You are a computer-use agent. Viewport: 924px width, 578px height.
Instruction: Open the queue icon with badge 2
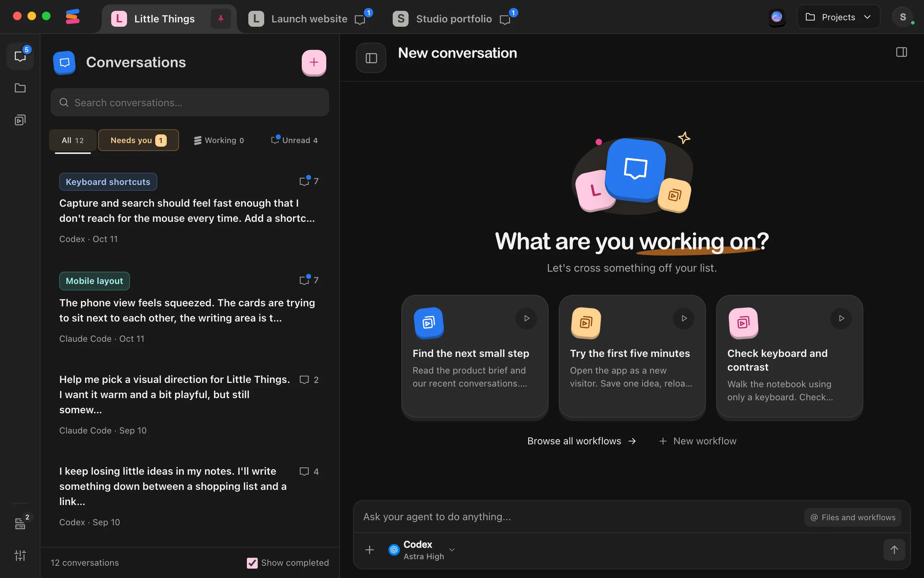pyautogui.click(x=20, y=523)
